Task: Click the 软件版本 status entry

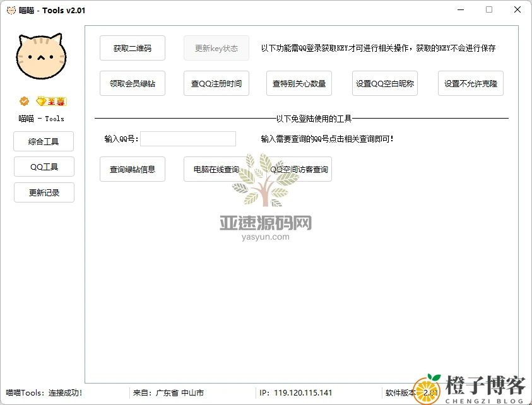Action: pyautogui.click(x=411, y=393)
